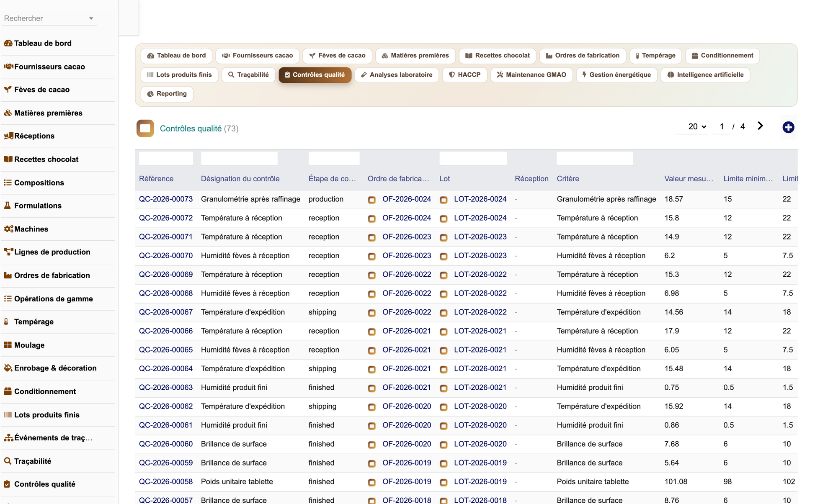Click the Critère filter field

coord(595,159)
